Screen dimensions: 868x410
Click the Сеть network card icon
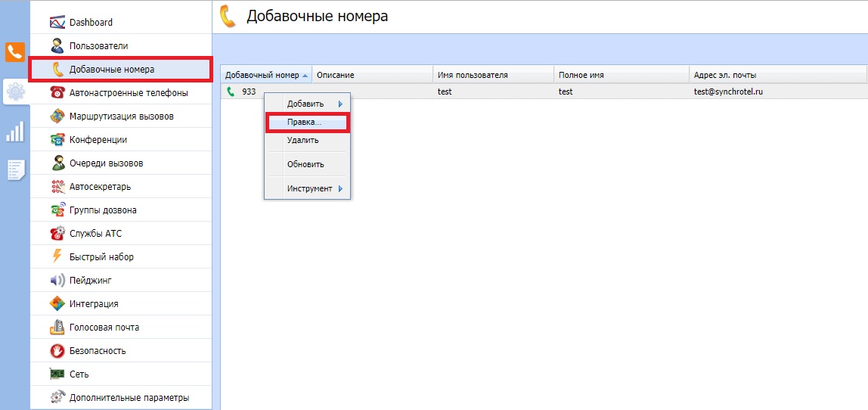(57, 374)
